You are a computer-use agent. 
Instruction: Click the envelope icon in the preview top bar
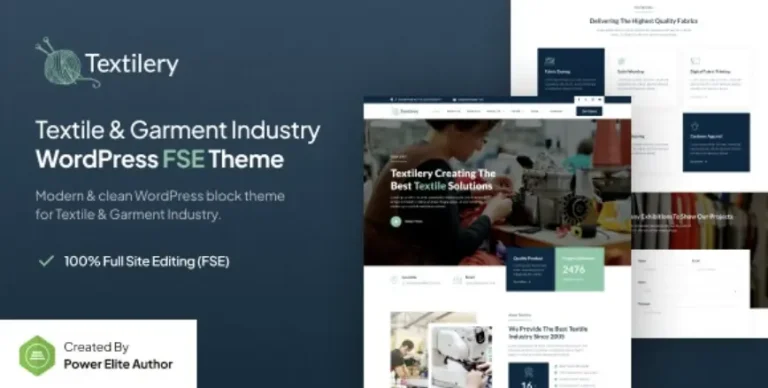[455, 99]
